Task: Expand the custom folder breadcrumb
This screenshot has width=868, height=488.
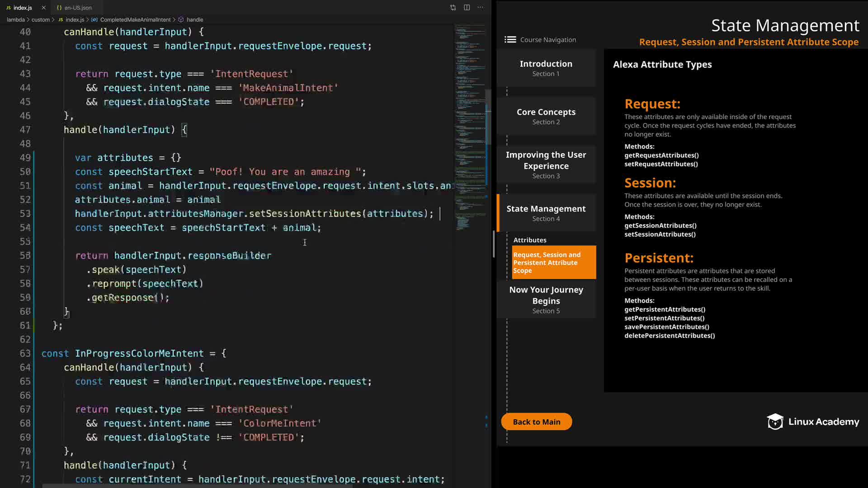Action: tap(41, 20)
